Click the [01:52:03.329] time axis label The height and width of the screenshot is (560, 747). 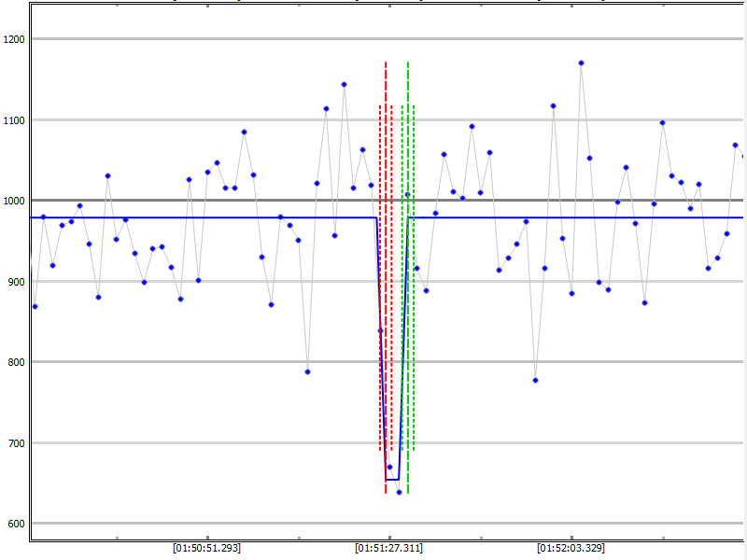(x=571, y=548)
